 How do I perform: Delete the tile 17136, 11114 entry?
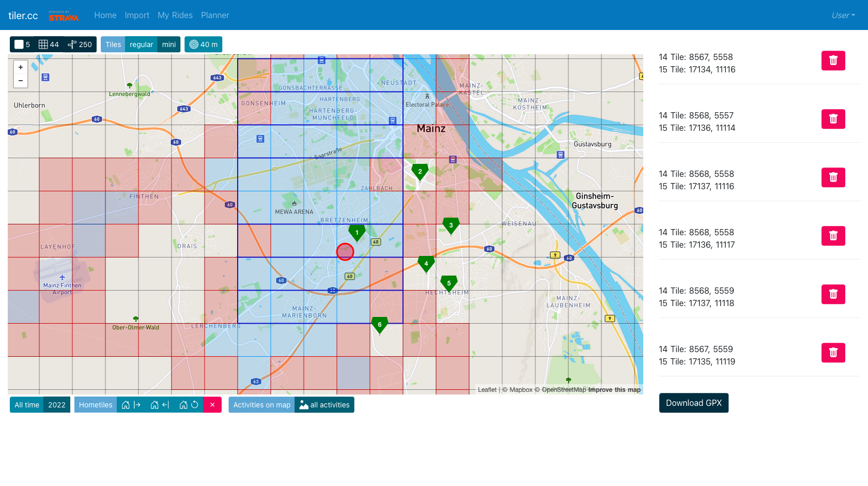833,119
